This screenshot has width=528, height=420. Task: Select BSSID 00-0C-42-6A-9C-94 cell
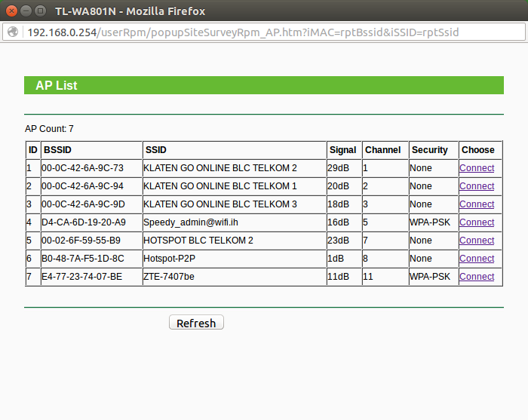click(91, 186)
